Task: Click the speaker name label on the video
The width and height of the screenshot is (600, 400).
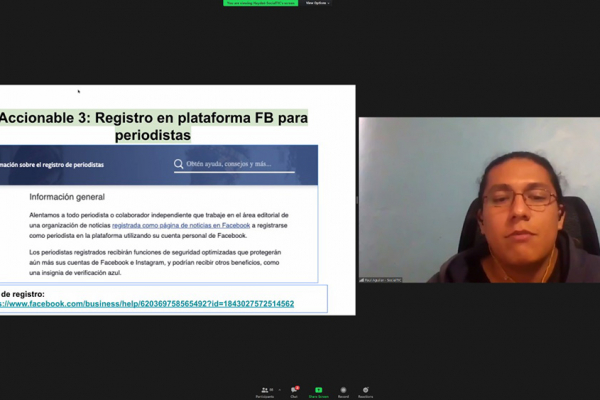Action: coord(380,280)
